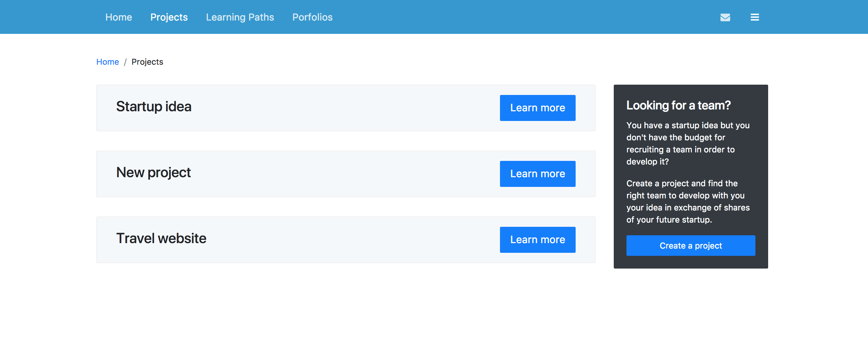868x352 pixels.
Task: Go to Home in navbar
Action: point(119,17)
